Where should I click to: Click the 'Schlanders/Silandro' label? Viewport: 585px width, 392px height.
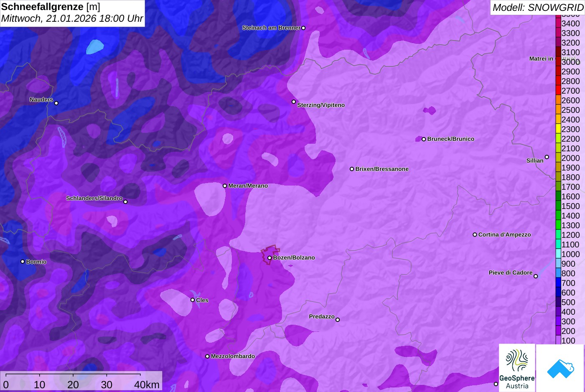point(94,199)
